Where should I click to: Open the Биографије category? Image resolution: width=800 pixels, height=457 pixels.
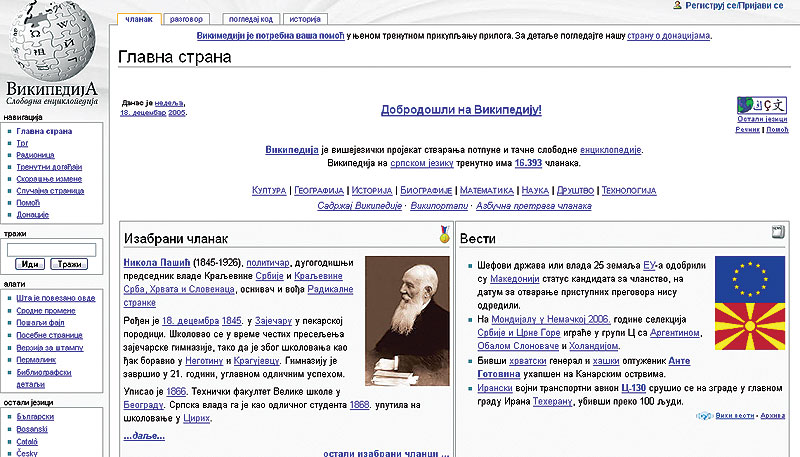pos(426,191)
